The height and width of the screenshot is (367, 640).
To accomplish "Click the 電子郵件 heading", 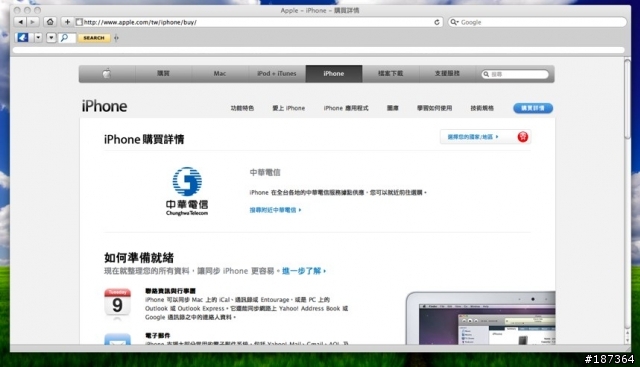I will 158,336.
